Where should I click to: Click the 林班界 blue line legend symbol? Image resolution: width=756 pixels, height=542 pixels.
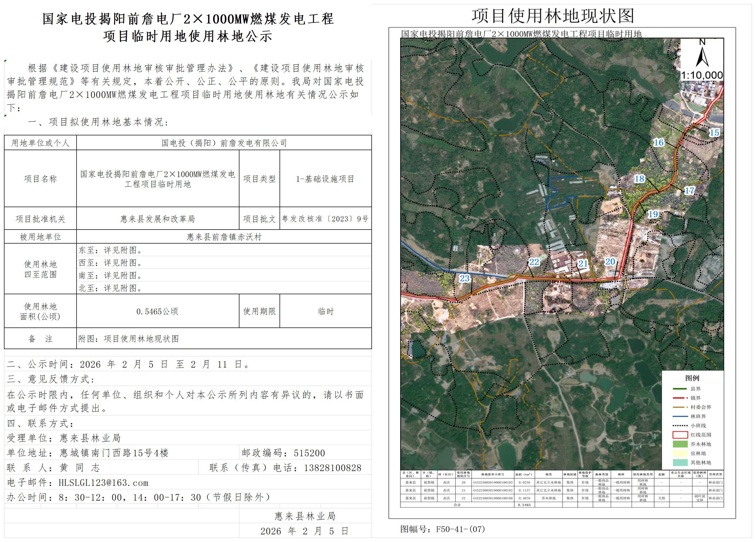point(680,416)
